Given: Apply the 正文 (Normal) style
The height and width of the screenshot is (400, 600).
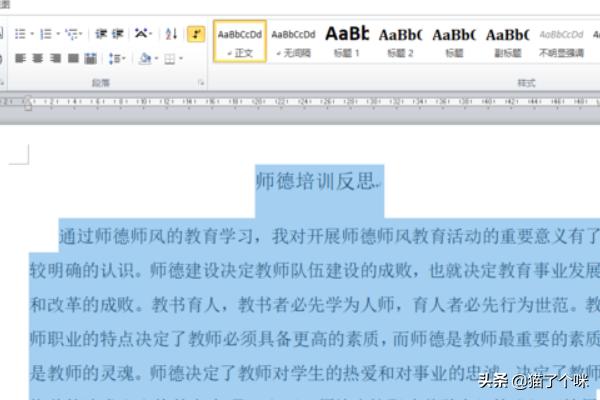Looking at the screenshot, I should pos(240,41).
